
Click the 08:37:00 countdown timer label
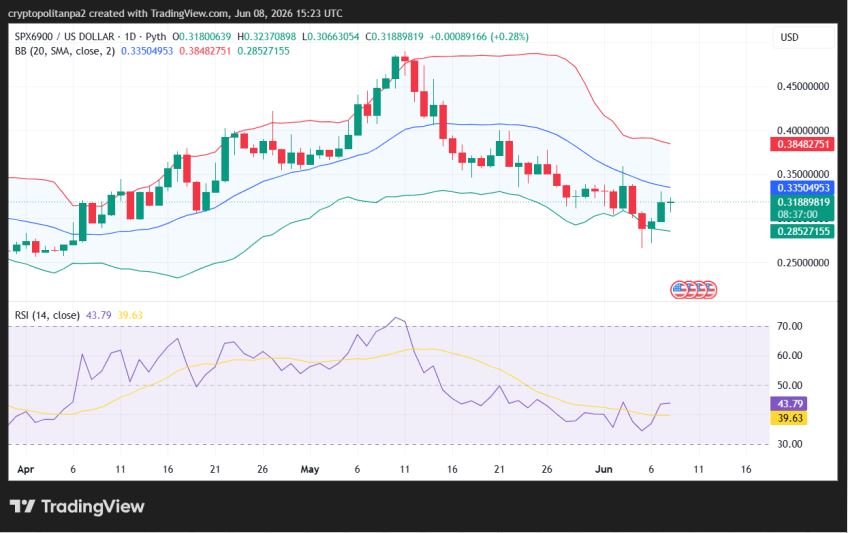click(798, 215)
